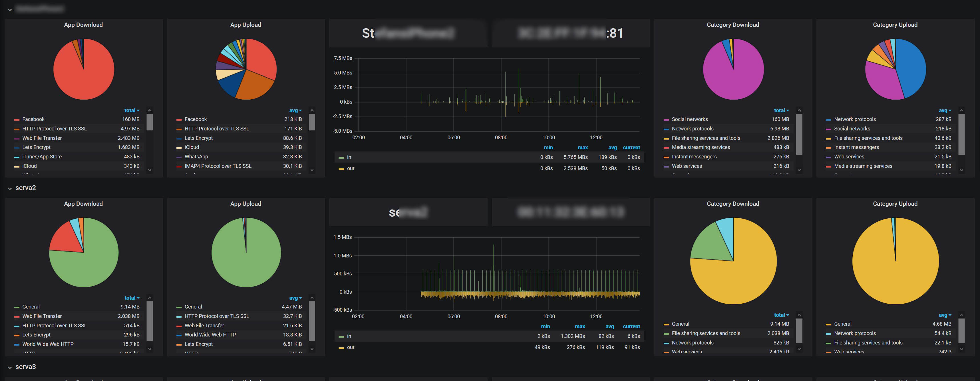Sort by max column above 5.765 MBs
Viewport: 980px width, 381px height.
582,148
